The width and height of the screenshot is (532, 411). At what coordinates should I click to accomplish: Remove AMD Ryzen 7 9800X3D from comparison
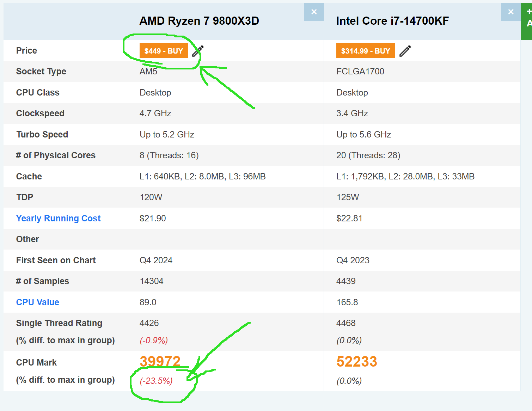point(314,12)
